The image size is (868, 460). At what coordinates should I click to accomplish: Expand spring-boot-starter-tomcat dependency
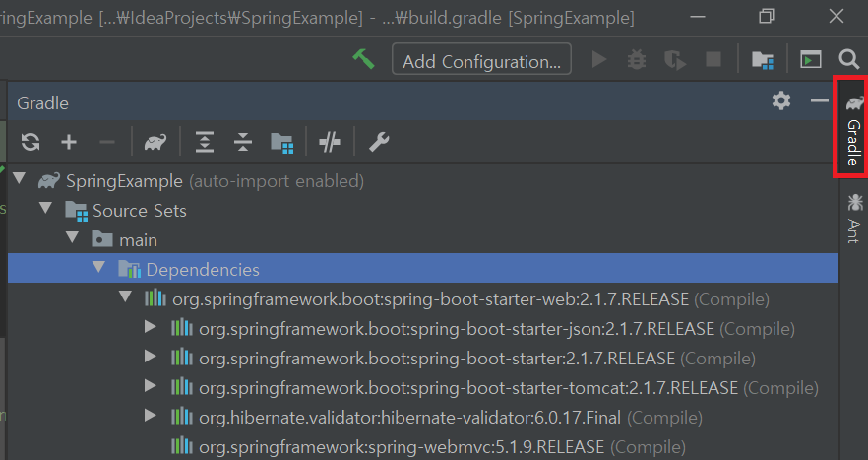(150, 386)
